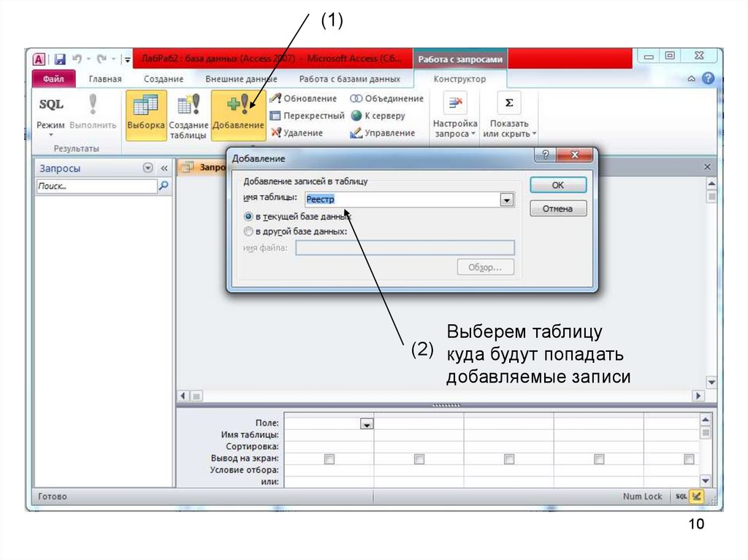Select в другой базе данных option
This screenshot has height=560, width=748.
[295, 232]
